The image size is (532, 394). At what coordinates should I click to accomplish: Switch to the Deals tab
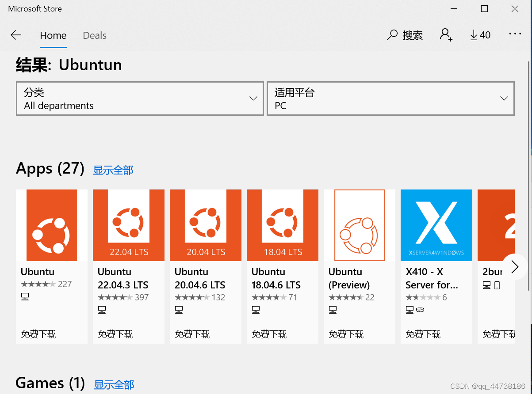tap(94, 35)
